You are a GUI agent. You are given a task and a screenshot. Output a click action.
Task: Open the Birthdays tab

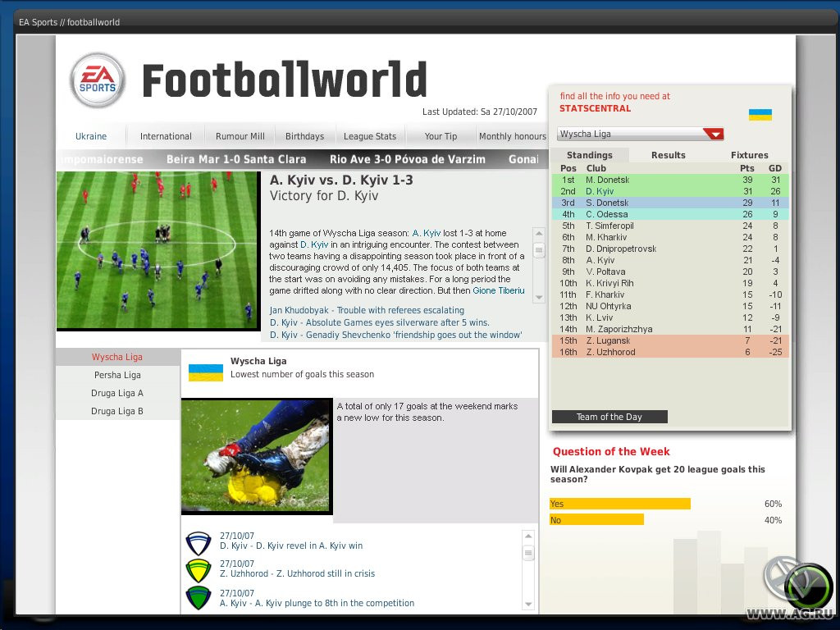tap(304, 136)
